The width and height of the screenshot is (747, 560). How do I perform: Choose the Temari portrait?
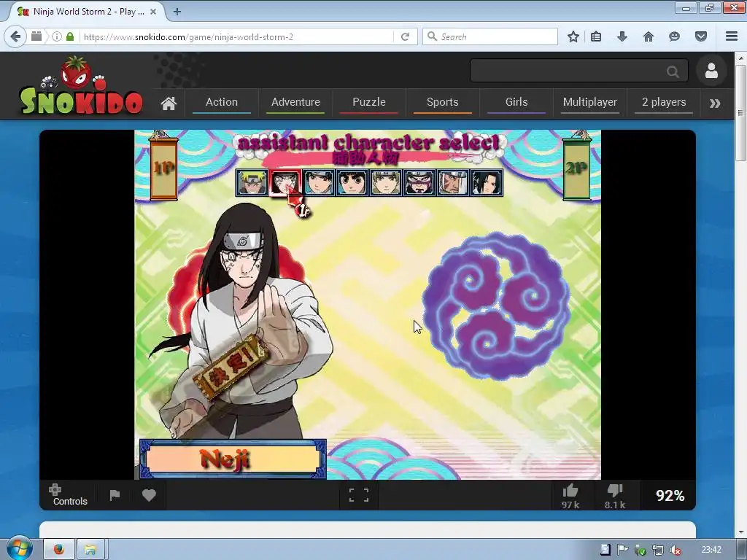coord(386,182)
